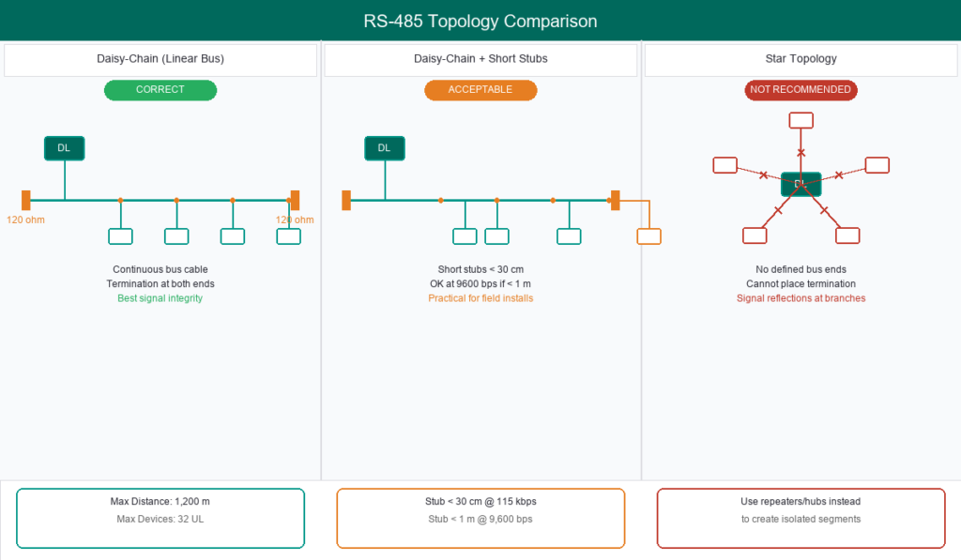Click the right terminator block of the Linear Bus
Screen dimensions: 961x560
[x=295, y=201]
